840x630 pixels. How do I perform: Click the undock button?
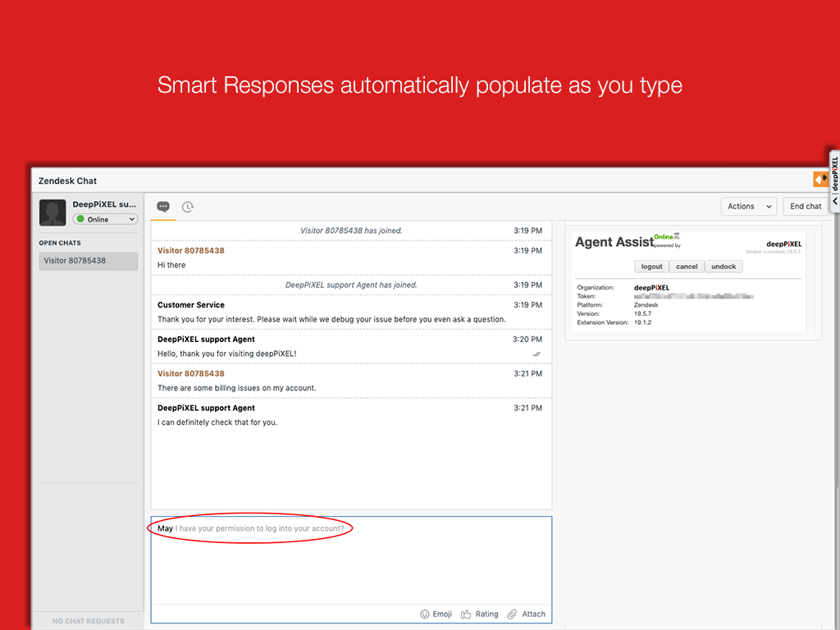click(723, 267)
